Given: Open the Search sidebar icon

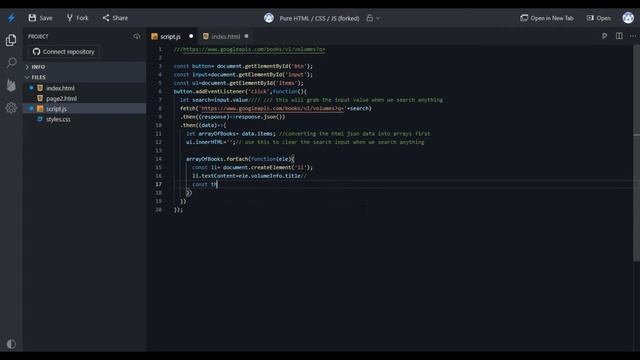Looking at the screenshot, I should [11, 62].
